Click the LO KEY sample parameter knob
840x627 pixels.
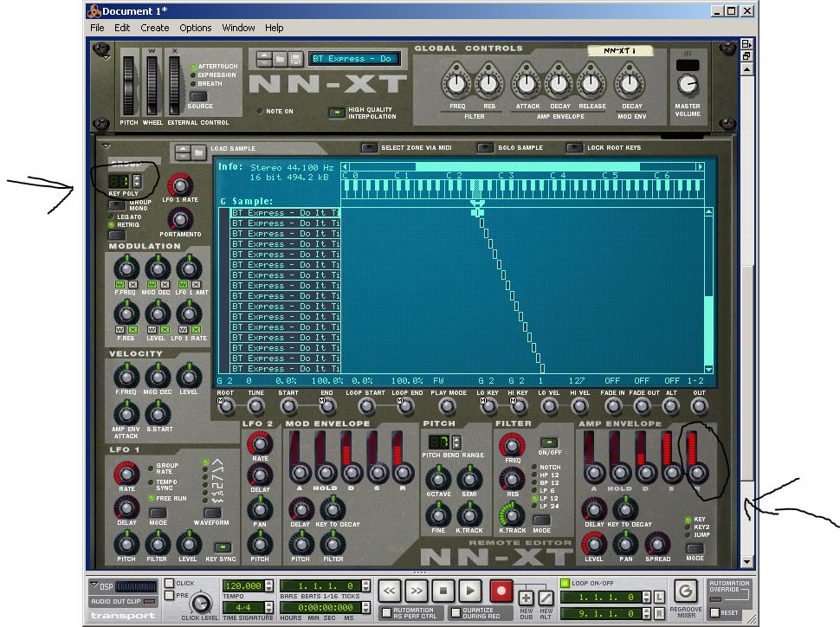click(488, 406)
